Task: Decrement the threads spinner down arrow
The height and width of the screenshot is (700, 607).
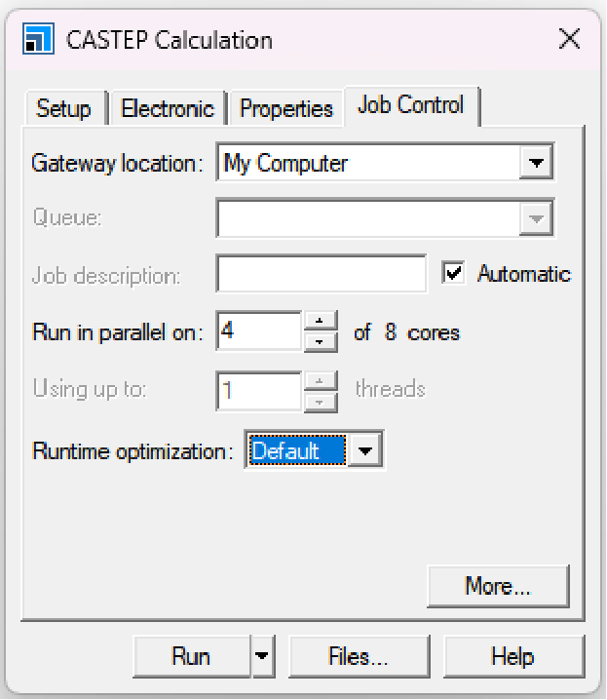Action: pyautogui.click(x=321, y=399)
